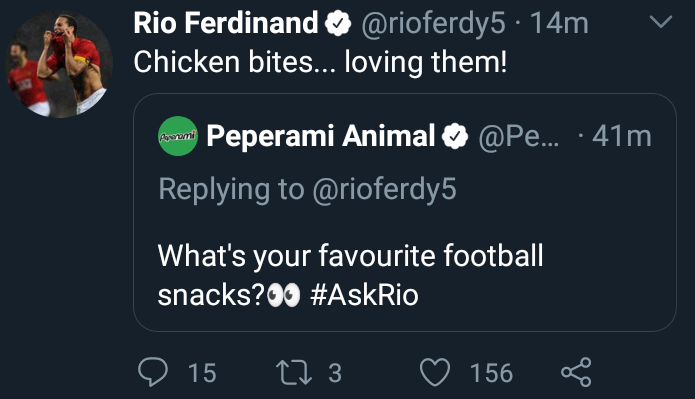The image size is (695, 399).
Task: Like the tweet with heart icon
Action: click(435, 372)
